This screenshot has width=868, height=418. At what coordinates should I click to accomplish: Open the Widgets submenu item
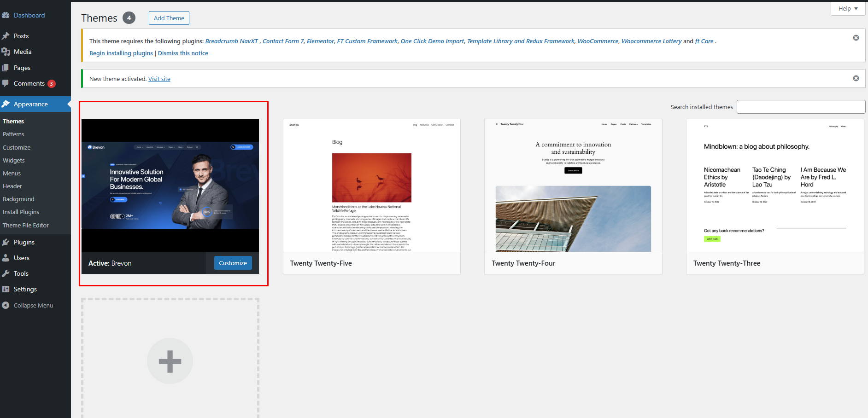tap(14, 160)
